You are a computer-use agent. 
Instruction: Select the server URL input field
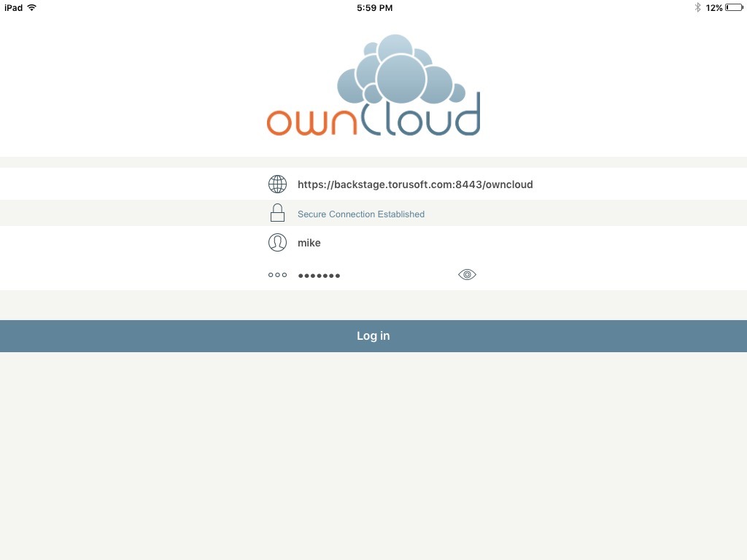coord(415,184)
